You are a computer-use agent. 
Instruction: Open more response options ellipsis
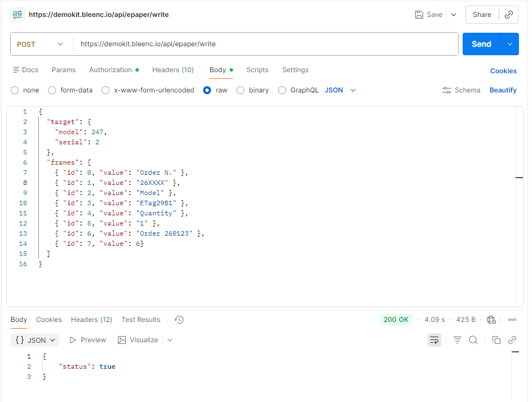click(x=512, y=320)
